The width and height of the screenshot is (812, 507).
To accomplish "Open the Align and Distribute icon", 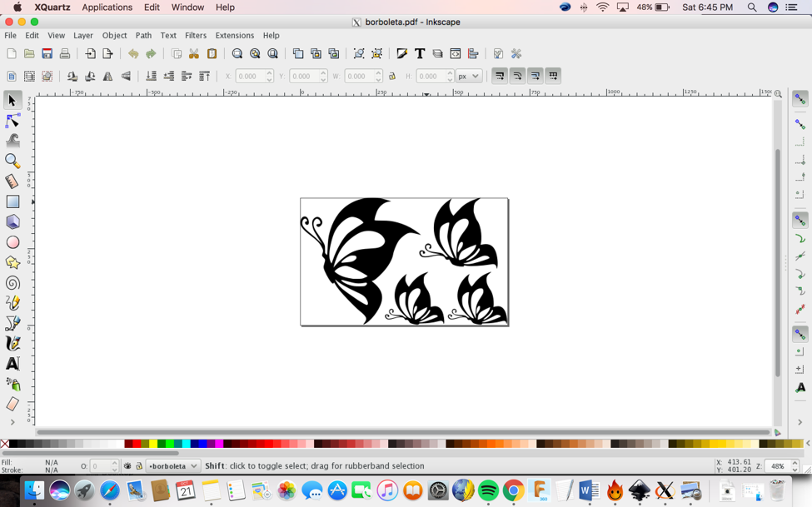I will click(x=473, y=53).
